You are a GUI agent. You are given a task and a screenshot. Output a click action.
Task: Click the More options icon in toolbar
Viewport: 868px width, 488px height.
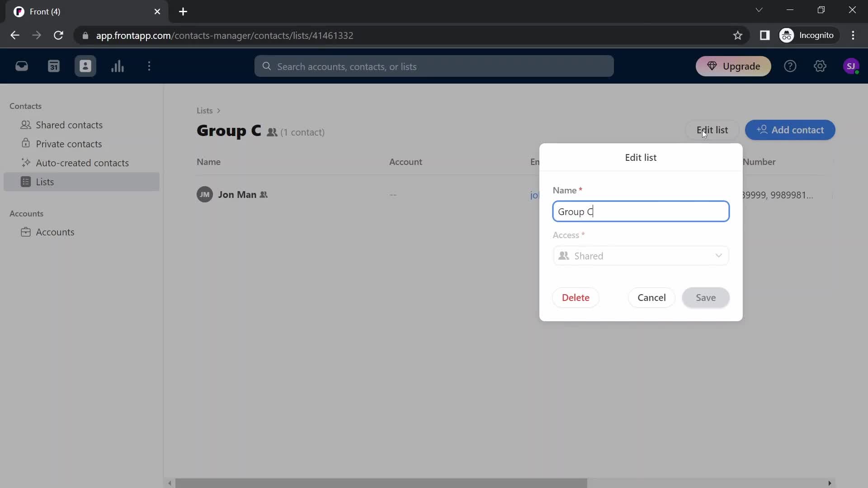pos(149,66)
